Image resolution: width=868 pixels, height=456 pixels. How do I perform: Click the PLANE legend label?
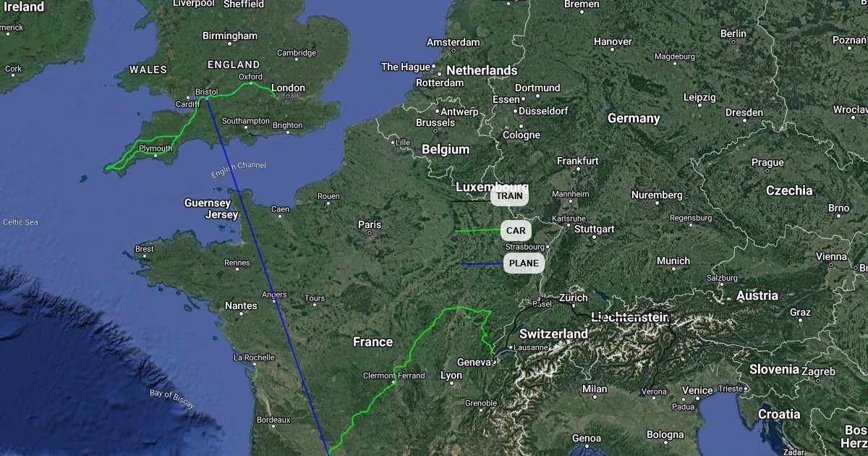(524, 263)
